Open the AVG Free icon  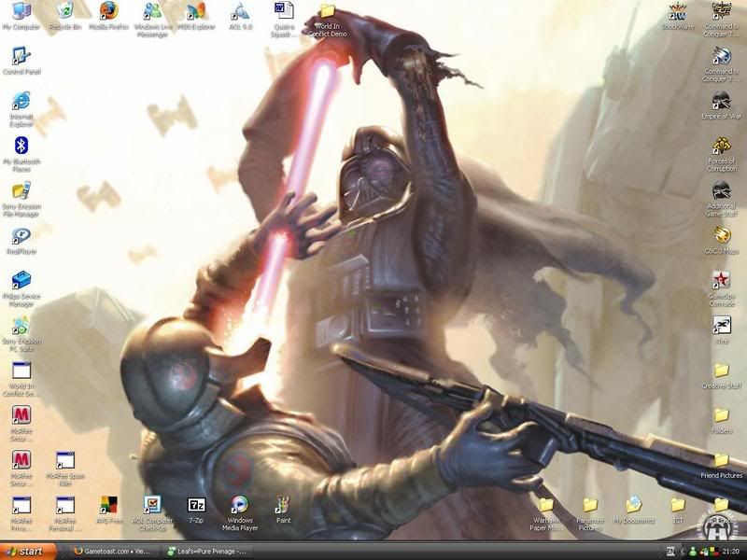(109, 510)
